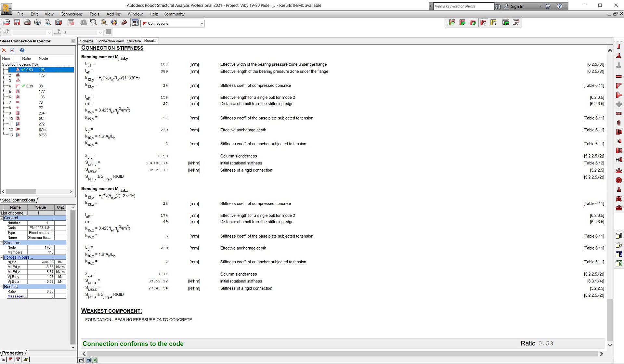Select the Properties bottom tab
This screenshot has width=624, height=364.
[x=13, y=353]
